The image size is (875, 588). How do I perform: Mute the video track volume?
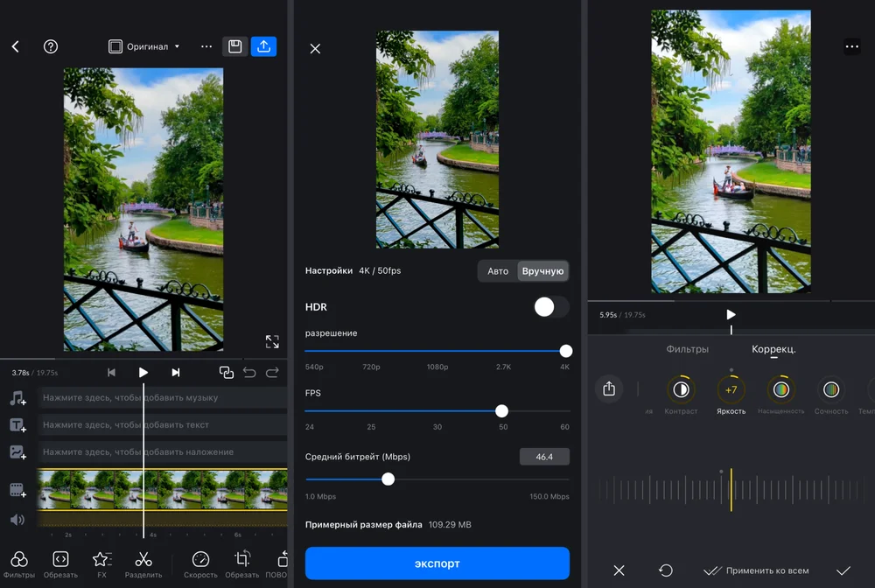click(x=17, y=520)
